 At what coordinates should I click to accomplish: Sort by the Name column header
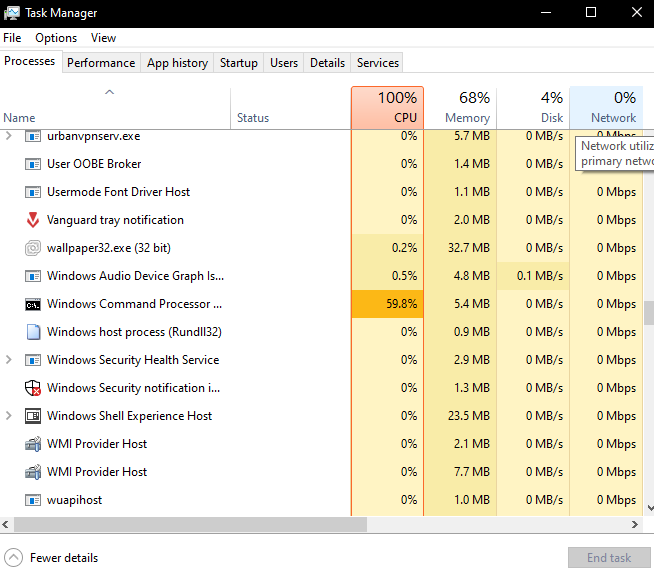tap(115, 108)
